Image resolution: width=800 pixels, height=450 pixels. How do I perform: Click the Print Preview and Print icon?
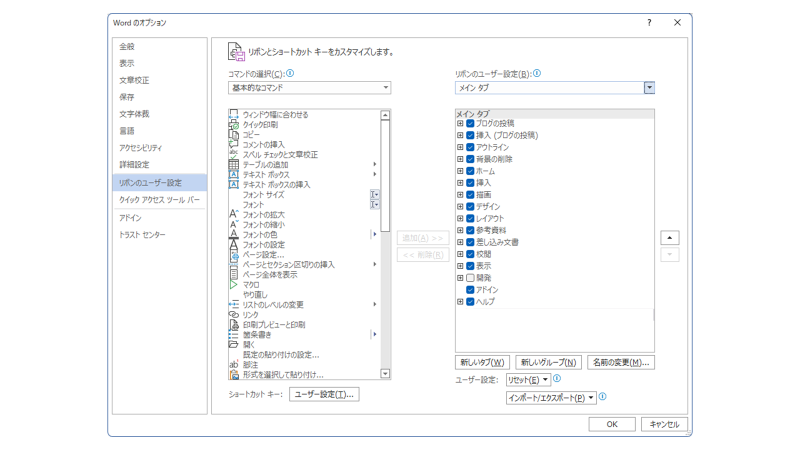tap(234, 324)
